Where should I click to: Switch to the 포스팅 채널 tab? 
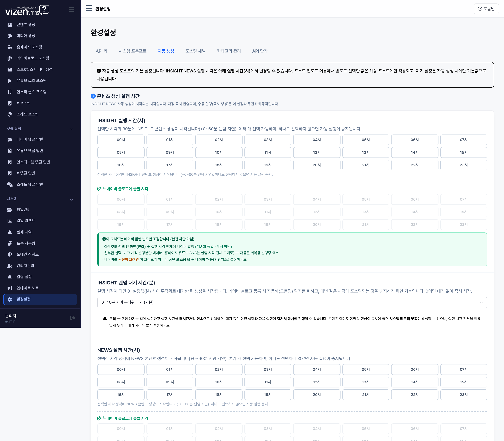(x=195, y=51)
